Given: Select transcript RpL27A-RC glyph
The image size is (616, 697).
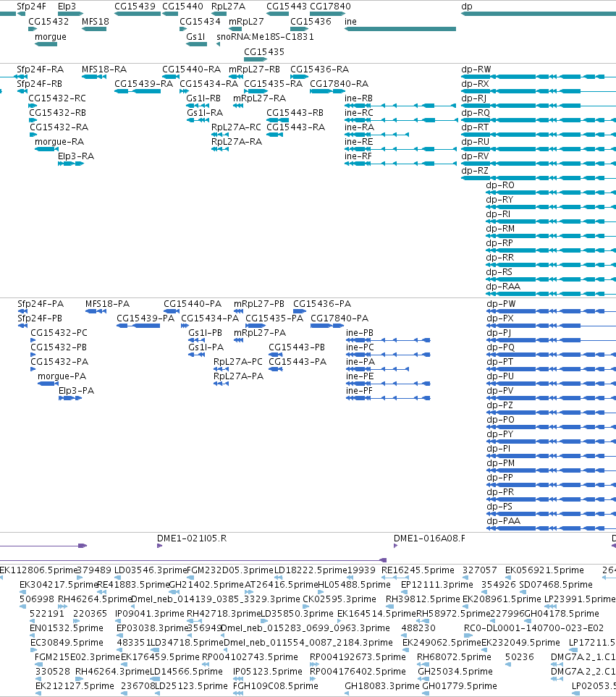Looking at the screenshot, I should click(220, 135).
